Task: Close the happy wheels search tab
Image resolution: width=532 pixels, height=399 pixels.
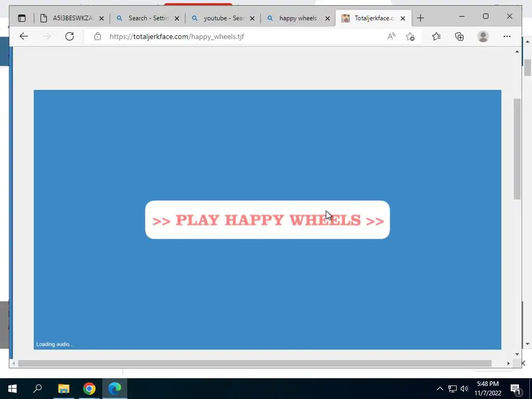Action: pyautogui.click(x=327, y=19)
